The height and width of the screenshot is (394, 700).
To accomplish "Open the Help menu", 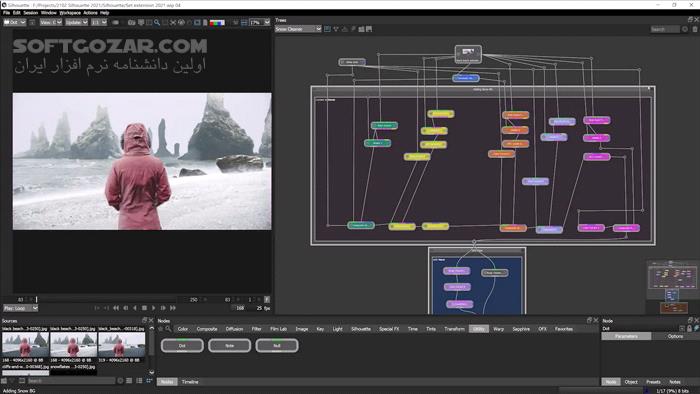I will point(104,13).
